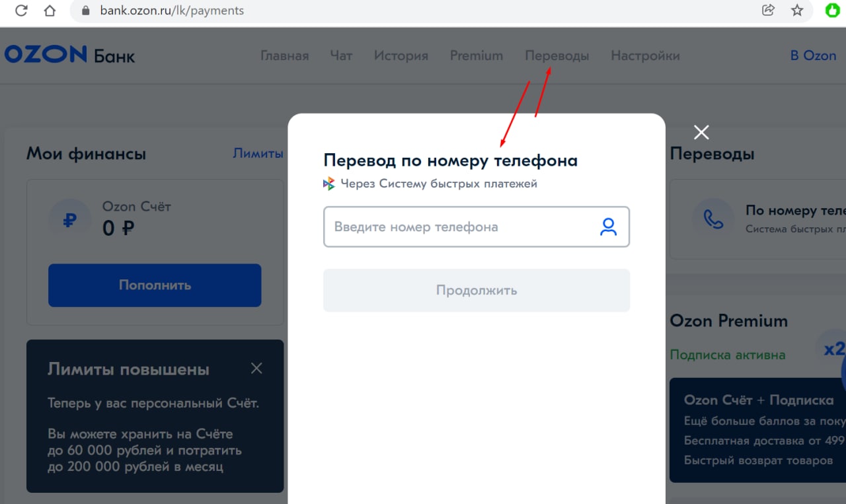Open the Переводы menu item
846x504 pixels.
click(x=557, y=55)
